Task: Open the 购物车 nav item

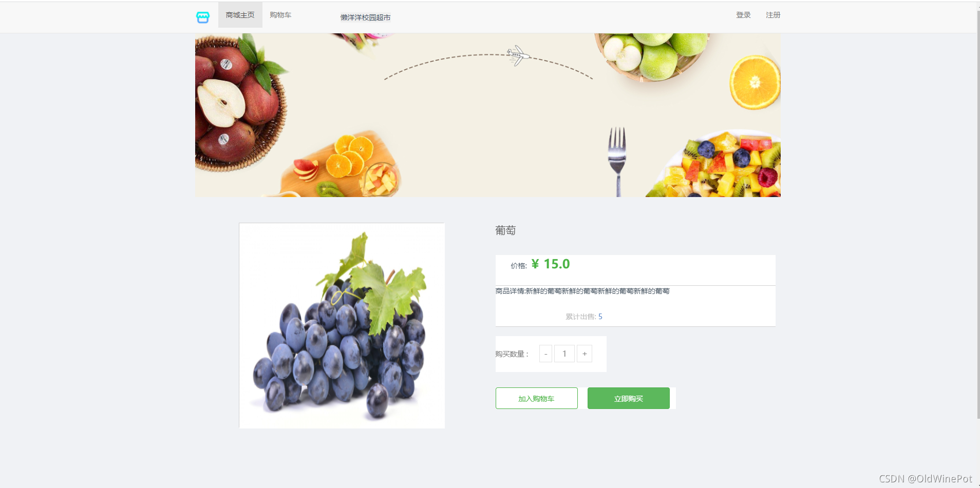Action: (x=280, y=15)
